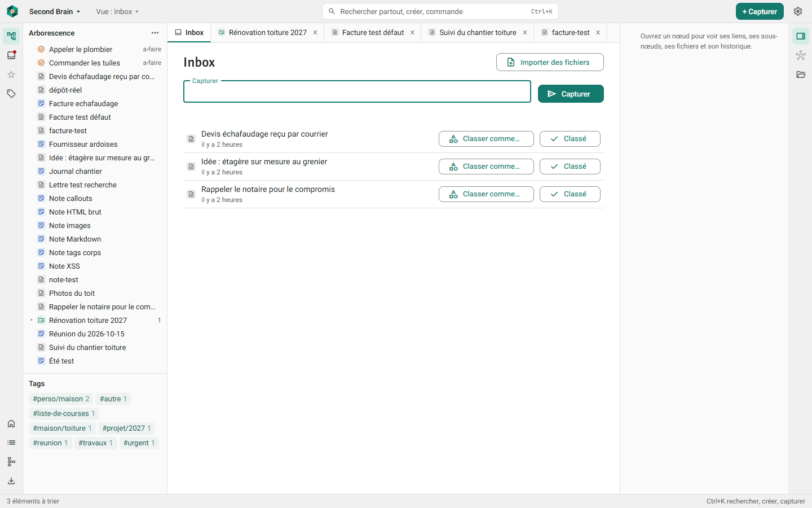Open the inbox icon with red notification dot
Screen dimensions: 812x508
[11, 55]
